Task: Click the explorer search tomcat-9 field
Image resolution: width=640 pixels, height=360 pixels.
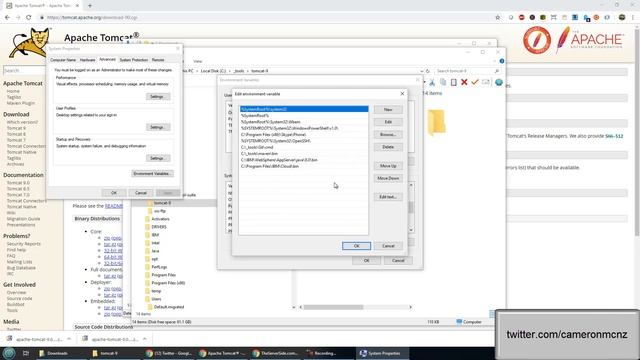Action: point(466,71)
